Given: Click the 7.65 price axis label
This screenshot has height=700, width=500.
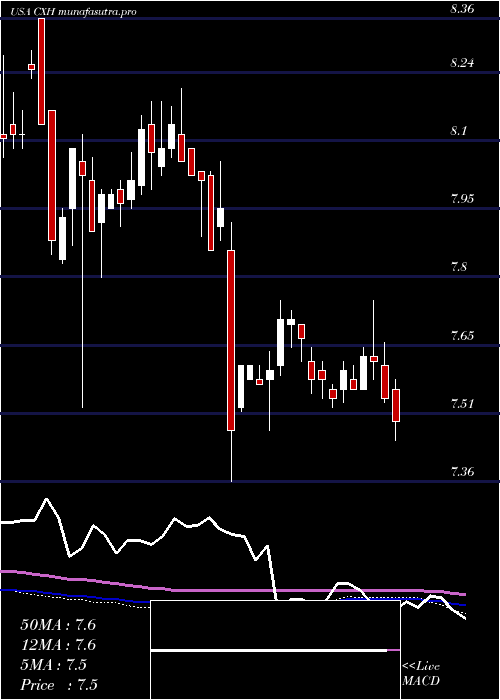Looking at the screenshot, I should 462,336.
